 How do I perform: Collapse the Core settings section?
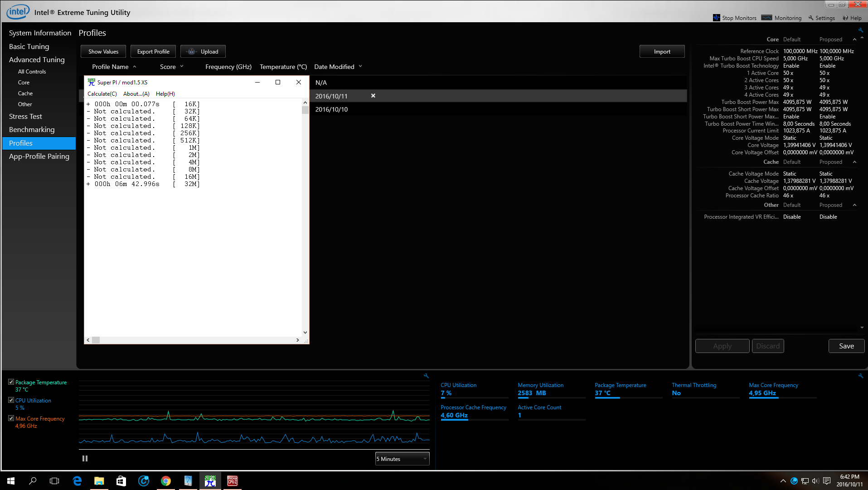(x=855, y=39)
